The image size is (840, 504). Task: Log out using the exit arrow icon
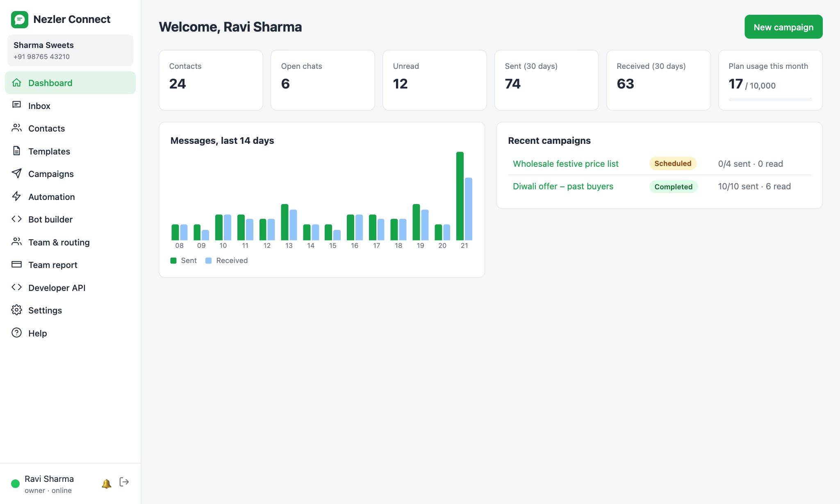point(124,482)
